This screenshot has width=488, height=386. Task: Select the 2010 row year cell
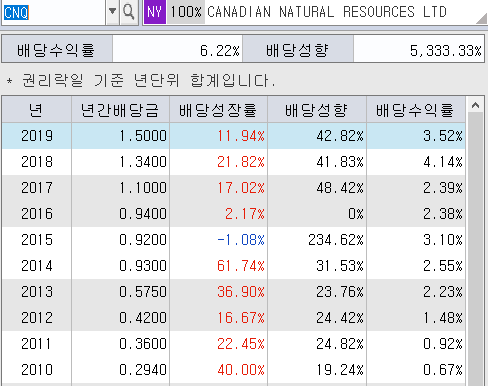tap(37, 370)
